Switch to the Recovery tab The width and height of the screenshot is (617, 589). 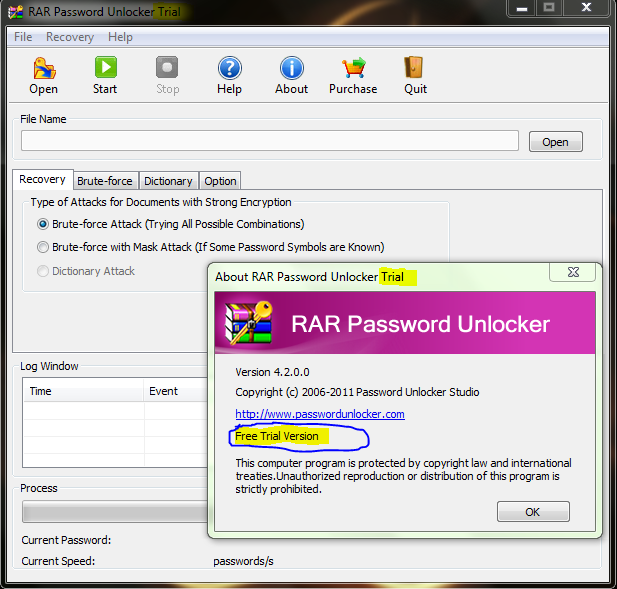click(42, 179)
